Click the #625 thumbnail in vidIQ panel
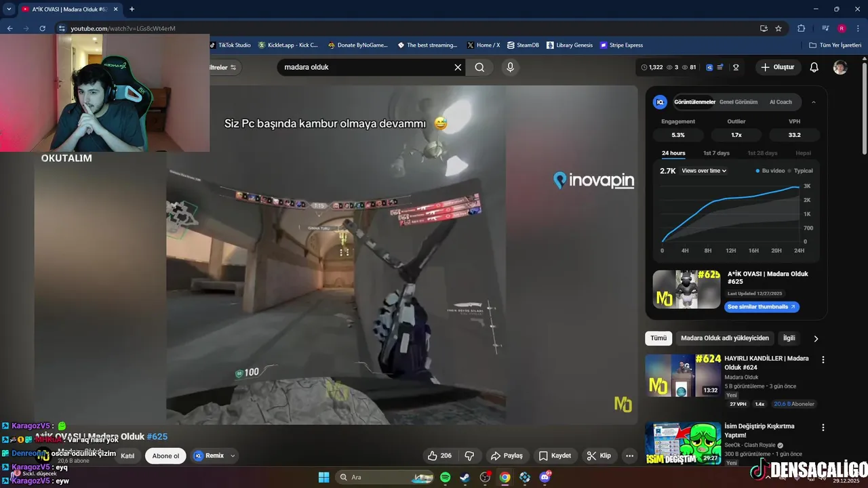 (x=686, y=289)
